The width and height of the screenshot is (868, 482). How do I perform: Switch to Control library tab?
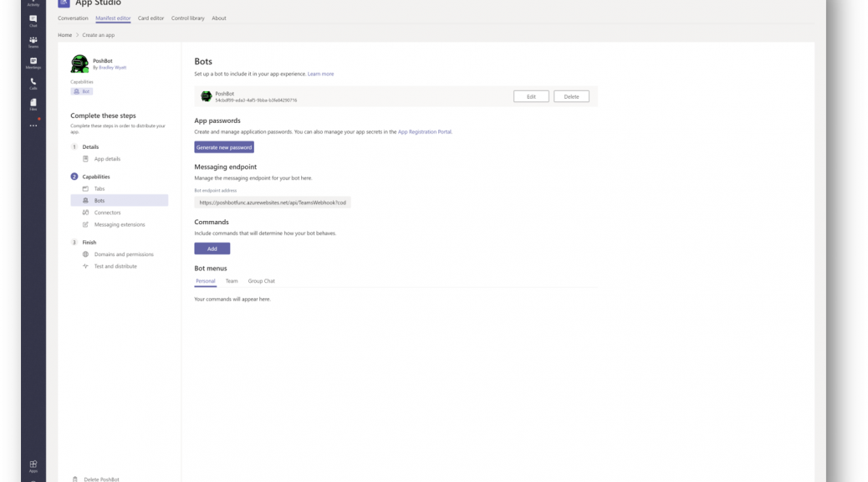coord(187,18)
